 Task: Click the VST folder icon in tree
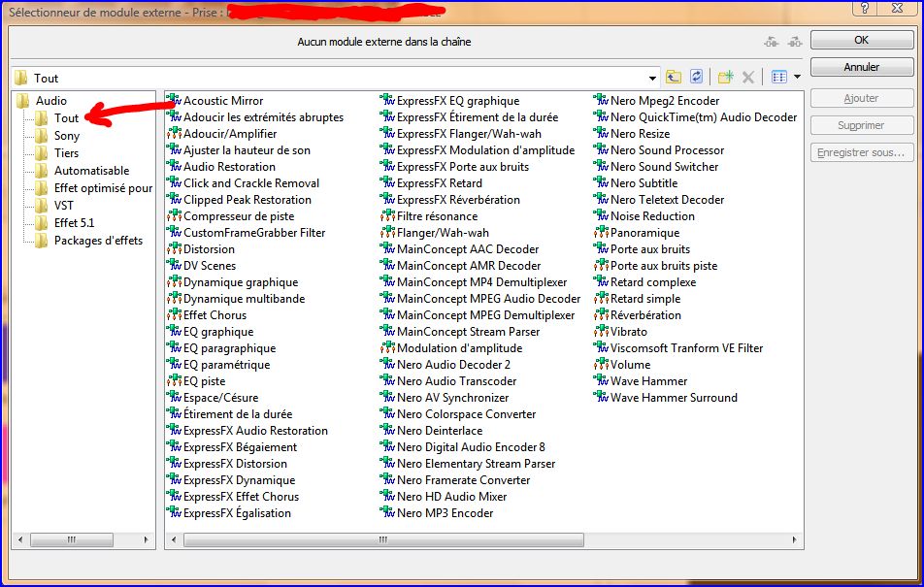tap(41, 205)
